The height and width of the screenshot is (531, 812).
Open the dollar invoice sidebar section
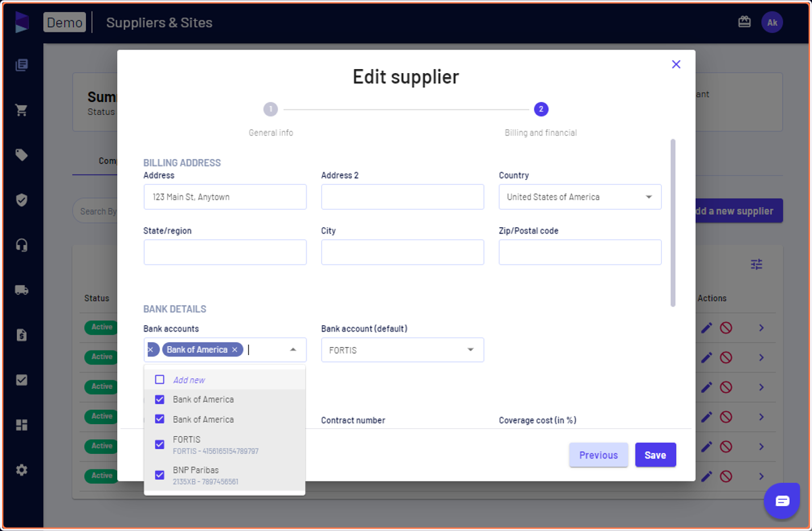point(22,335)
